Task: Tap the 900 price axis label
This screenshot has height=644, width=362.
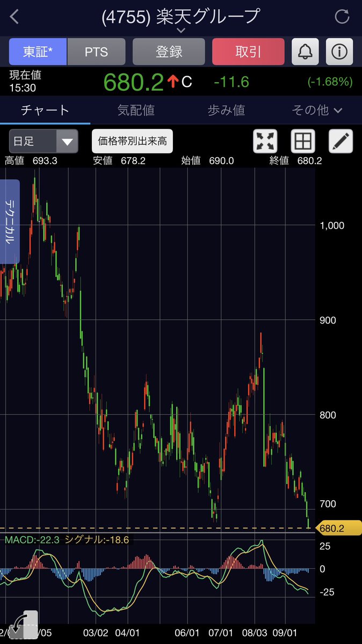Action: pos(329,320)
